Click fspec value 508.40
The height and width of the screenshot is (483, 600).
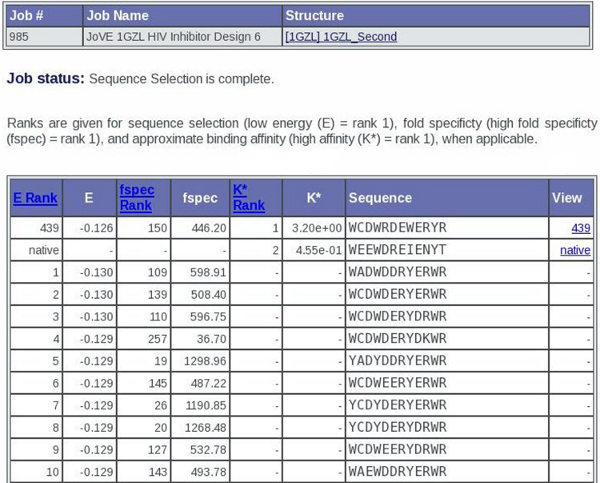point(208,295)
